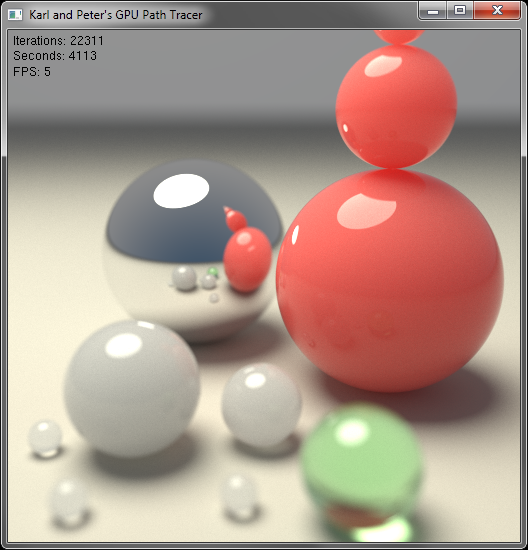Click the FPS readout
Screen dimensions: 528x550
(32, 72)
